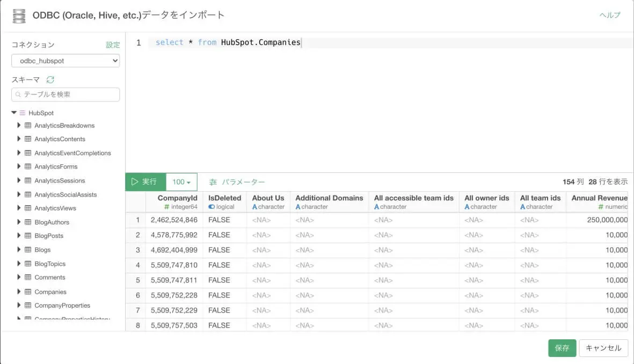The image size is (634, 364).
Task: Expand the AnalyticsForms table node
Action: (x=19, y=166)
